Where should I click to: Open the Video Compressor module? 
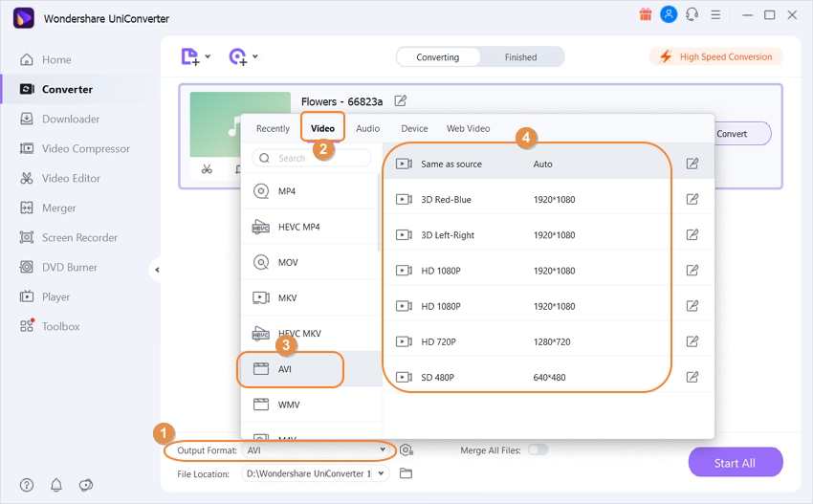[75, 149]
